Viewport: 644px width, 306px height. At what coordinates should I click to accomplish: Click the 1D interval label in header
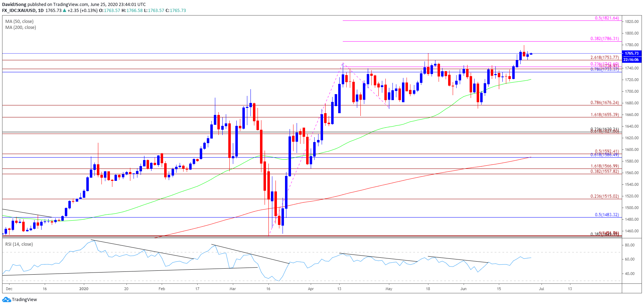click(41, 11)
